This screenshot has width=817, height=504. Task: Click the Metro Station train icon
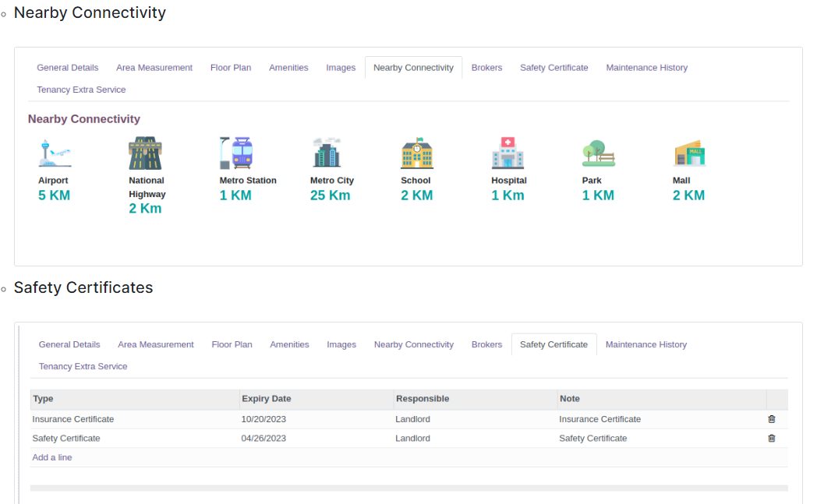tap(236, 153)
